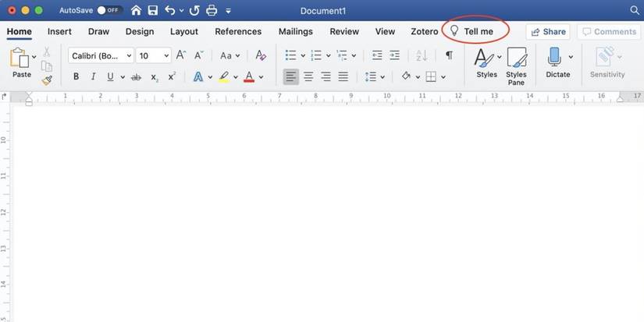The width and height of the screenshot is (644, 322).
Task: Open the borders dropdown arrow
Action: (x=443, y=77)
